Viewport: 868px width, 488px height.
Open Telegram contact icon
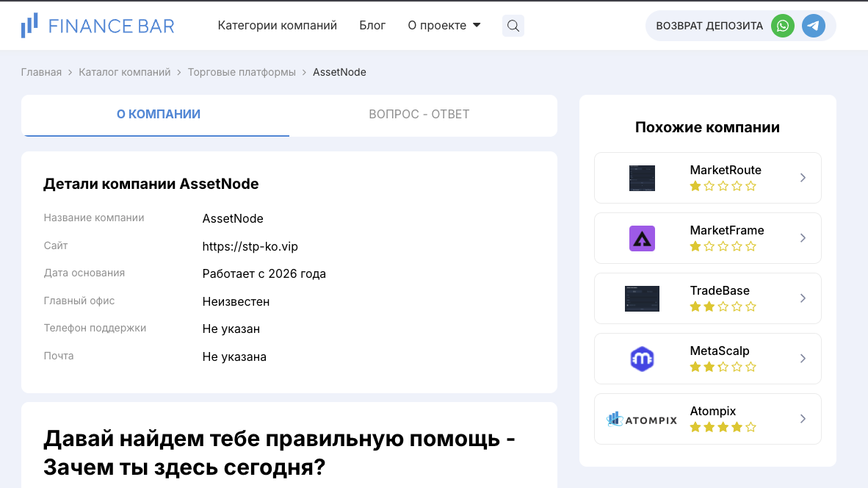click(x=814, y=26)
